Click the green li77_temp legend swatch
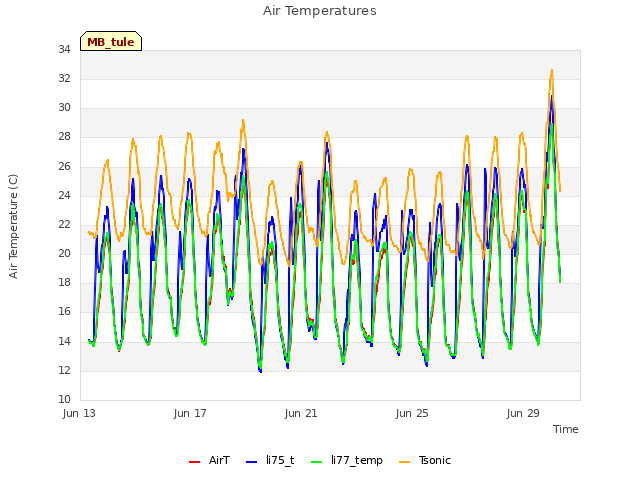This screenshot has width=640, height=480. tap(316, 462)
